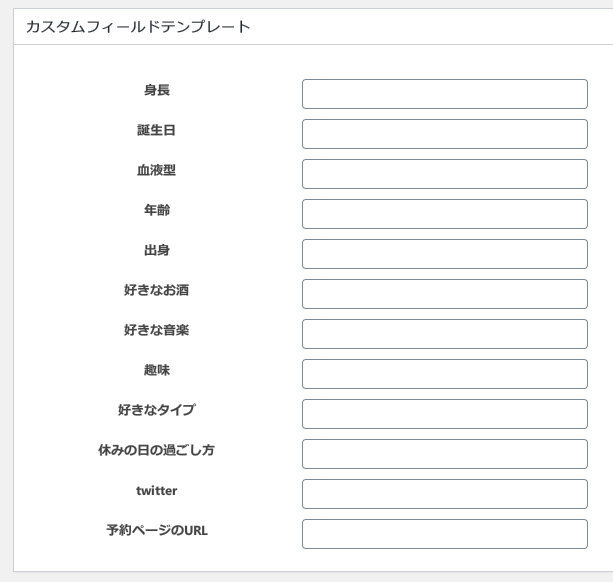613x582 pixels.
Task: Click the 好きなお酒 text field
Action: [444, 294]
